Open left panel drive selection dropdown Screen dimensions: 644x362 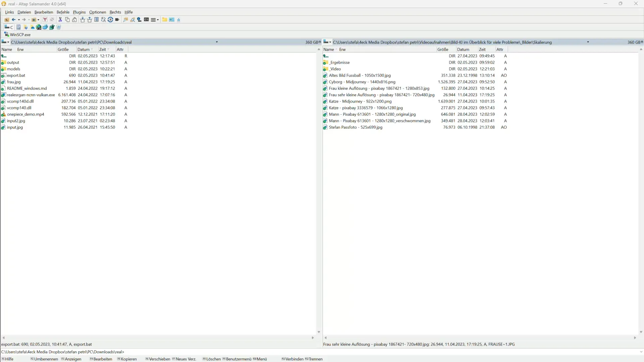pos(5,42)
